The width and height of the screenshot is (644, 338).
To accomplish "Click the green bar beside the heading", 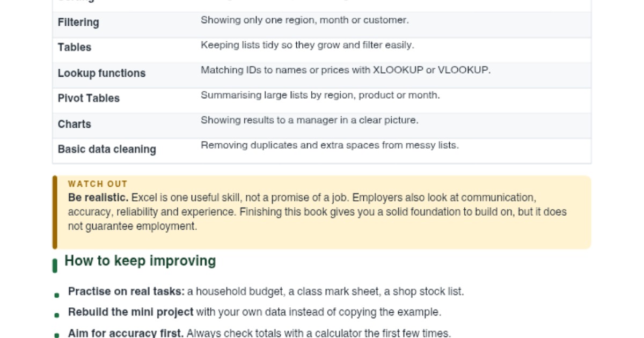I will click(x=55, y=266).
